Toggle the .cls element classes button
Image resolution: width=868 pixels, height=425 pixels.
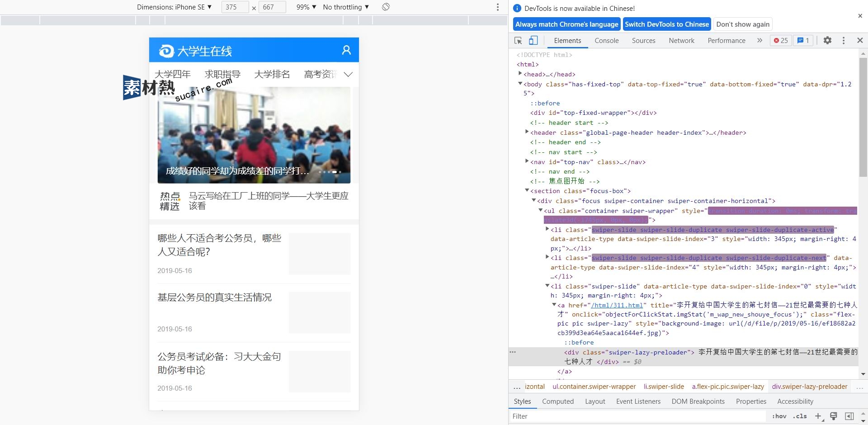coord(800,416)
